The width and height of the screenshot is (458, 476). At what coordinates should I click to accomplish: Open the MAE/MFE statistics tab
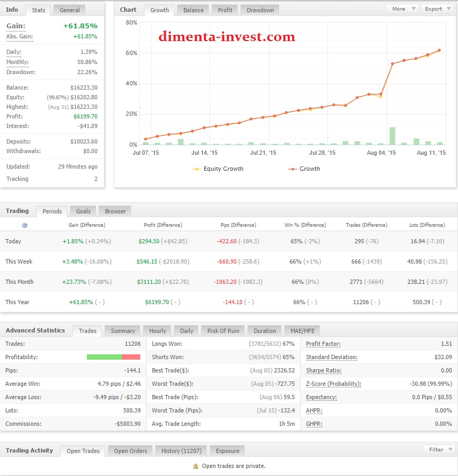click(302, 331)
